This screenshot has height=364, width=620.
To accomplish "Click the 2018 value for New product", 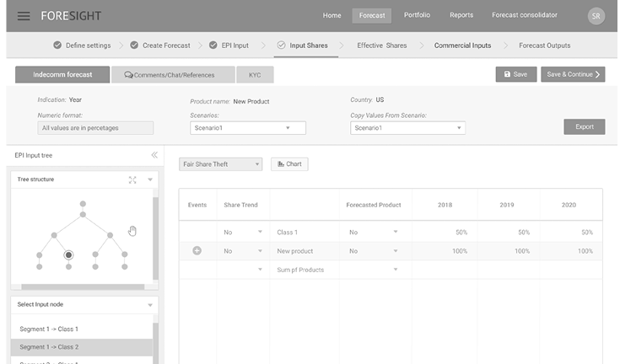I will click(460, 251).
